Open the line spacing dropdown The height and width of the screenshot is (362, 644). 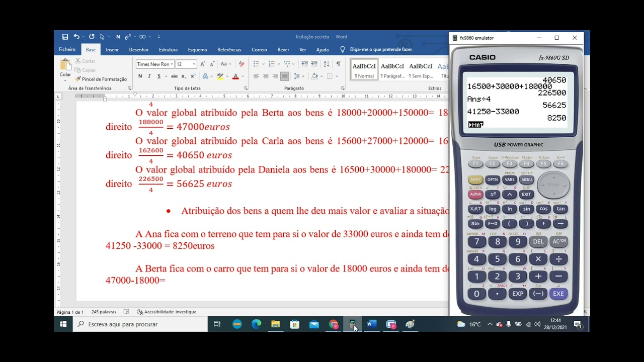[297, 76]
